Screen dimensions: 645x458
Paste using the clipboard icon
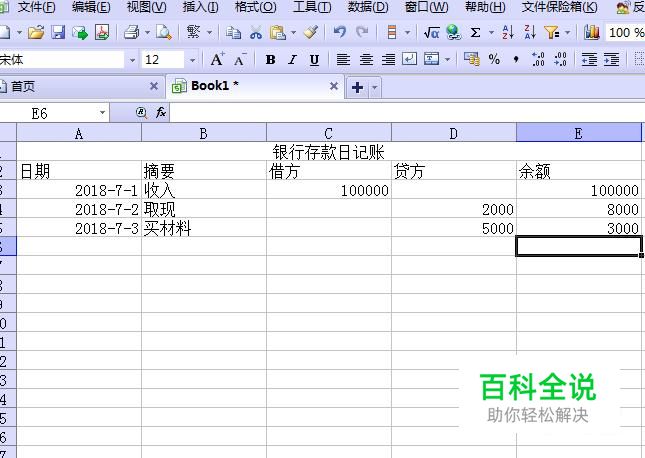pyautogui.click(x=278, y=33)
